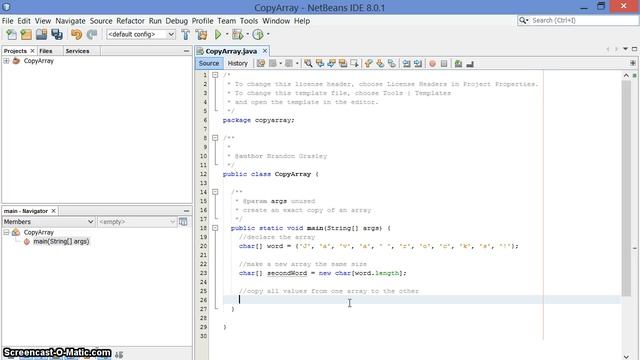Screen dimensions: 640x360
Task: Collapse the javadoc fold at line 14
Action: click(215, 192)
